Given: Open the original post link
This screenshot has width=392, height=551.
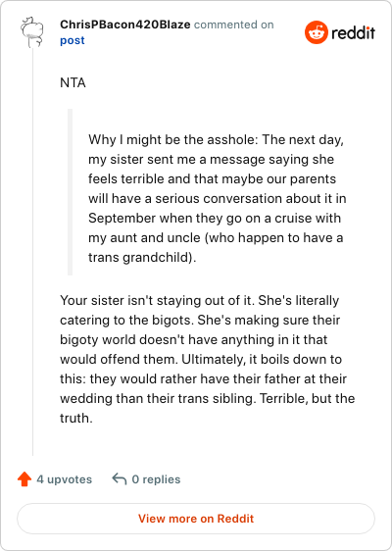Looking at the screenshot, I should 72,40.
